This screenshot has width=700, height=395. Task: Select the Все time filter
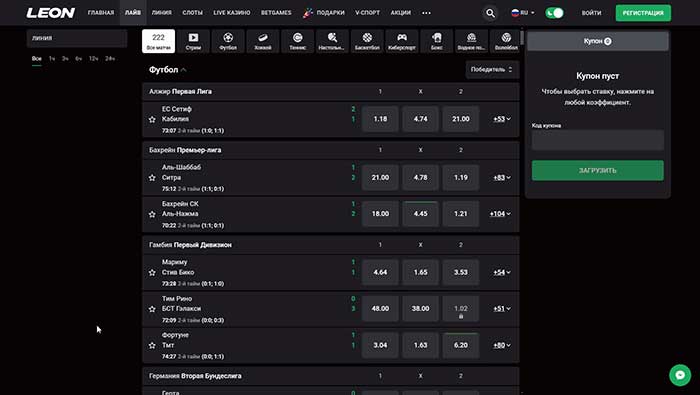(37, 59)
